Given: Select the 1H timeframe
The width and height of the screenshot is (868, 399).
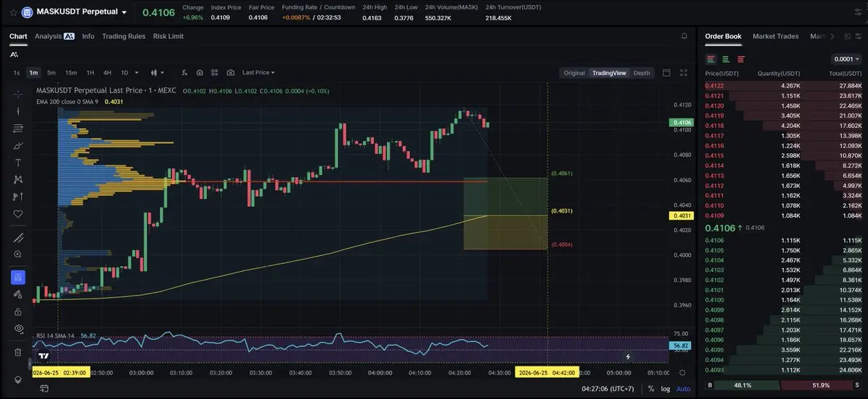Looking at the screenshot, I should click(90, 72).
